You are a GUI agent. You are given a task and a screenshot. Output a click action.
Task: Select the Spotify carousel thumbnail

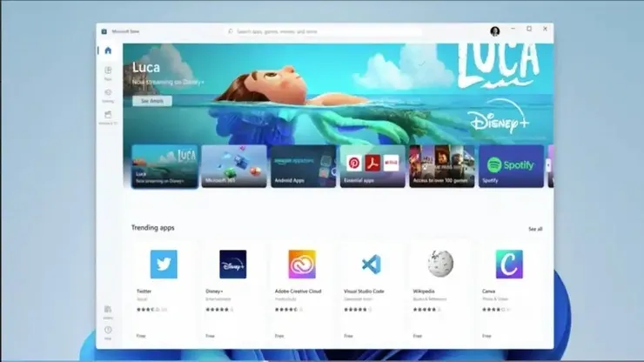(512, 166)
